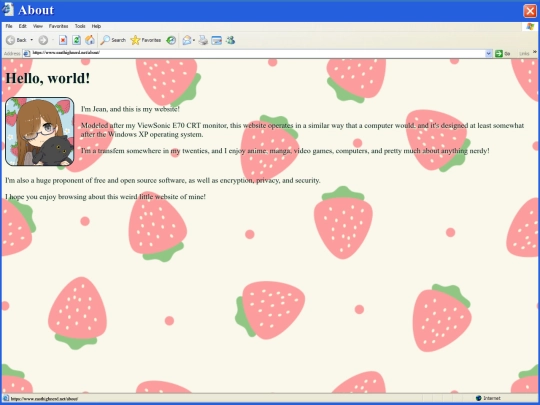Screen dimensions: 540x405
Task: Click the "Address" label of the address bar
Action: 12,53
